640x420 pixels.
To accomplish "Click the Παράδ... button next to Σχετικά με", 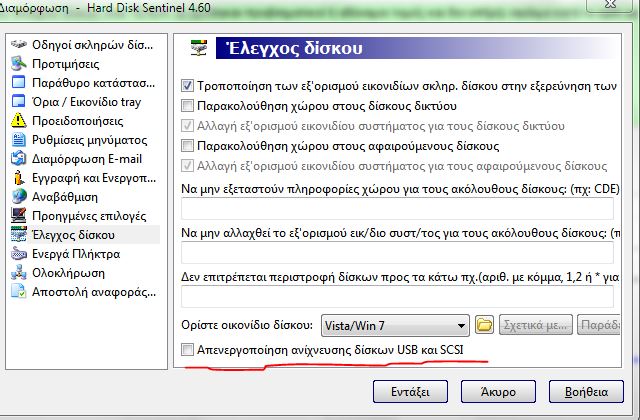I will click(599, 325).
